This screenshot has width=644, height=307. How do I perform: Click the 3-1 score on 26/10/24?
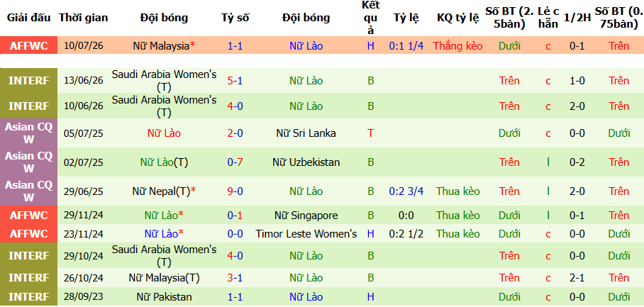tap(235, 278)
